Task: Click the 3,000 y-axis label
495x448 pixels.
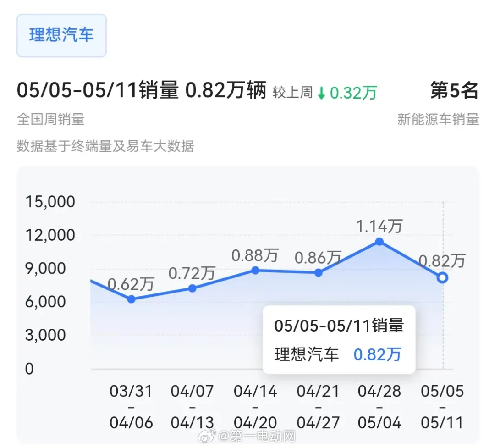Action: (45, 335)
